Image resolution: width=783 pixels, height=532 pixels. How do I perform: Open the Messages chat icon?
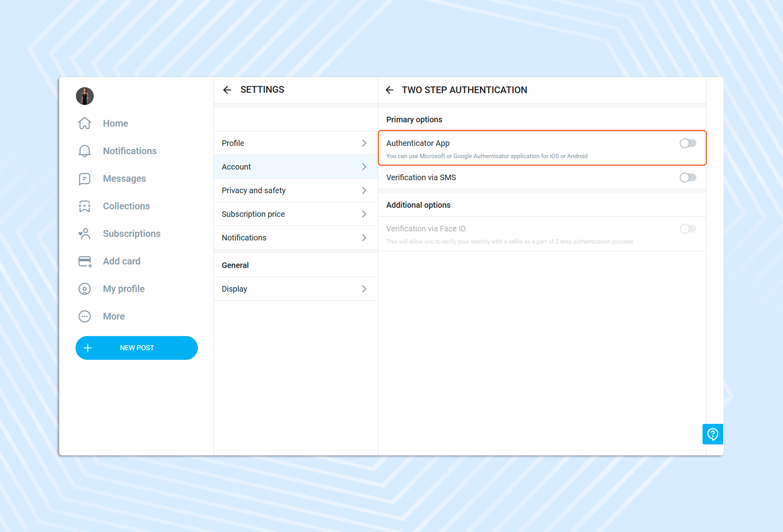(85, 179)
